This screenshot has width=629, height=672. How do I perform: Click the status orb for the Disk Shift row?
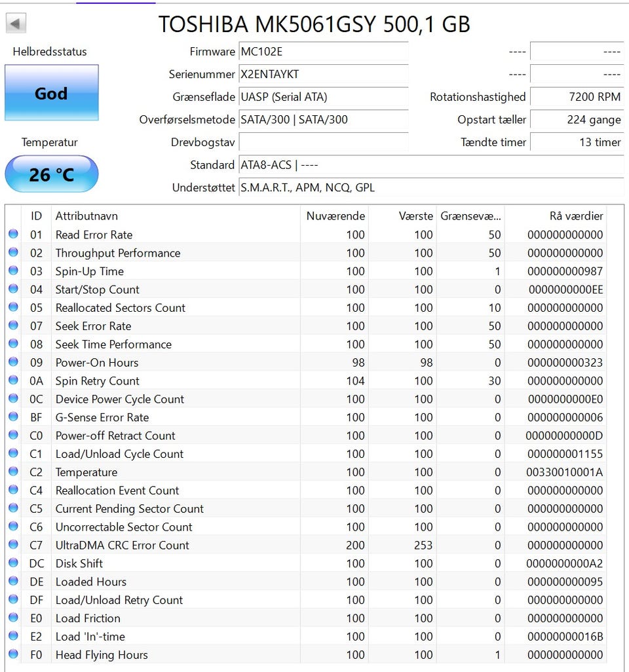(13, 563)
